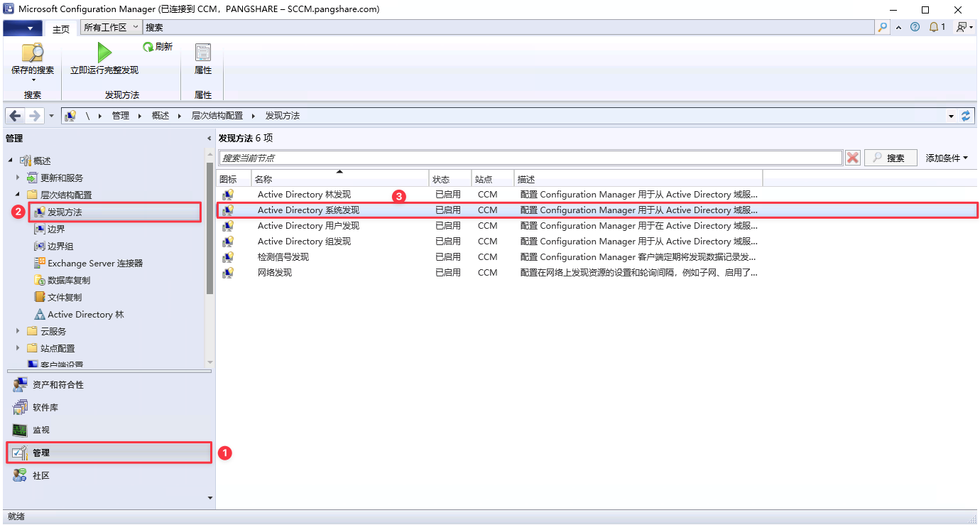Open the Add Criteria (添加条件) dropdown
This screenshot has width=980, height=525.
point(947,158)
